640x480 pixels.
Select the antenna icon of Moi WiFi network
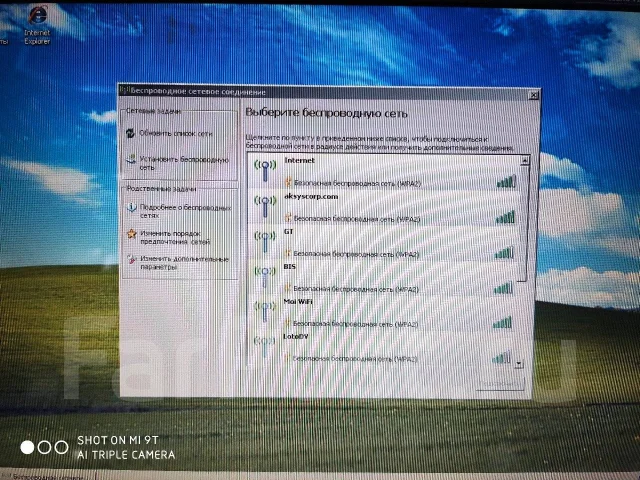265,311
